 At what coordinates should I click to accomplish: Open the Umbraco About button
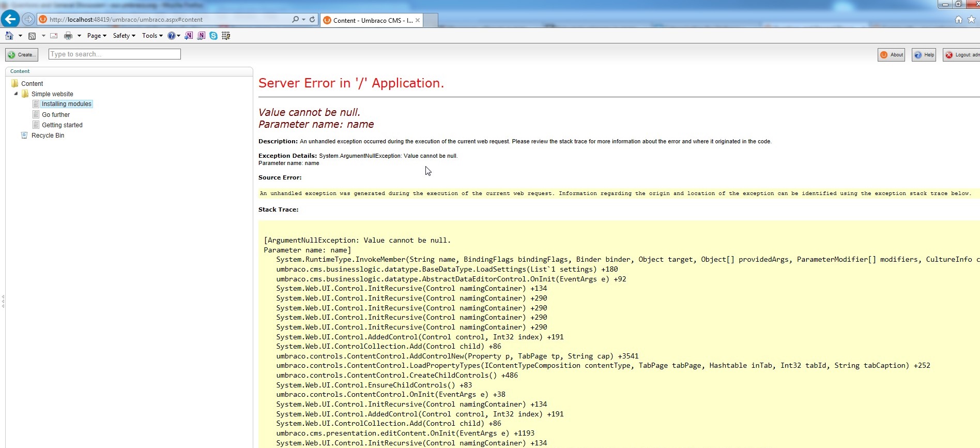coord(891,55)
